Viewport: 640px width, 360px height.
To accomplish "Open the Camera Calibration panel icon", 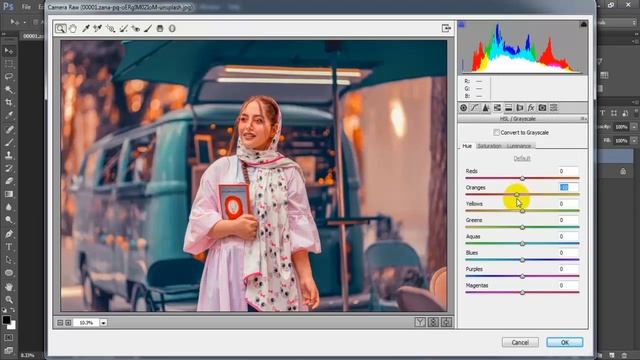I will 542,108.
